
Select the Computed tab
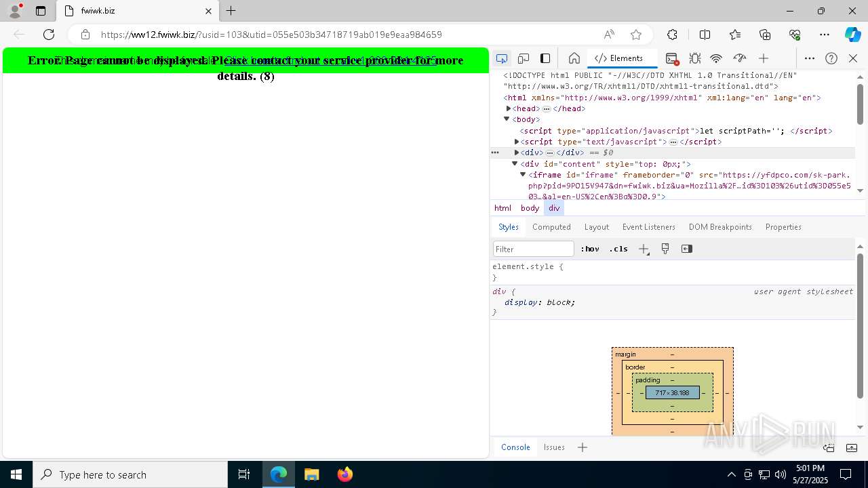551,227
